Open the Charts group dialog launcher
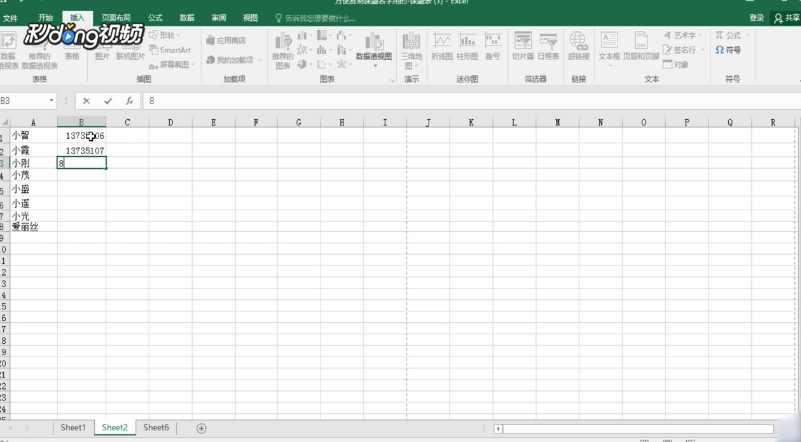The height and width of the screenshot is (442, 801). [x=391, y=80]
